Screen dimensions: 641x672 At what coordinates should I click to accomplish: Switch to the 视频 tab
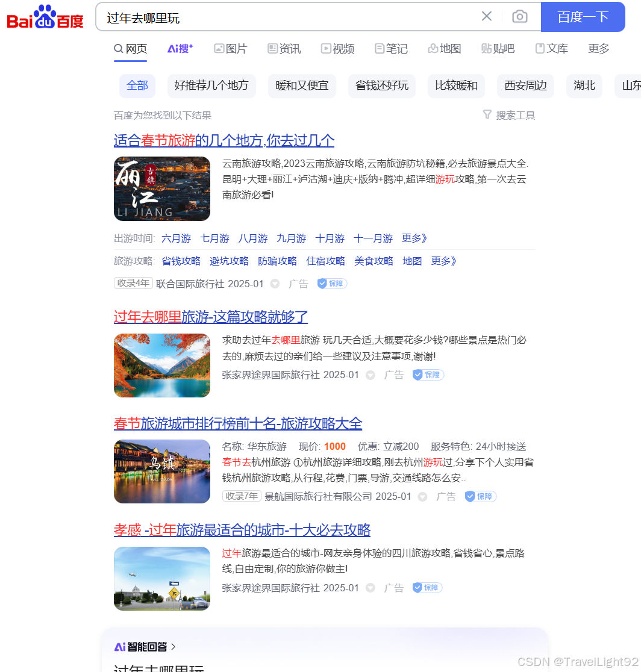point(338,49)
